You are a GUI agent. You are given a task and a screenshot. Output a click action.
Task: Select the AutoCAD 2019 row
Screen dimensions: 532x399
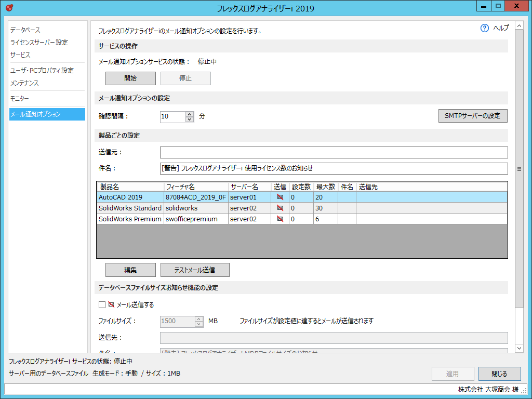[302, 197]
